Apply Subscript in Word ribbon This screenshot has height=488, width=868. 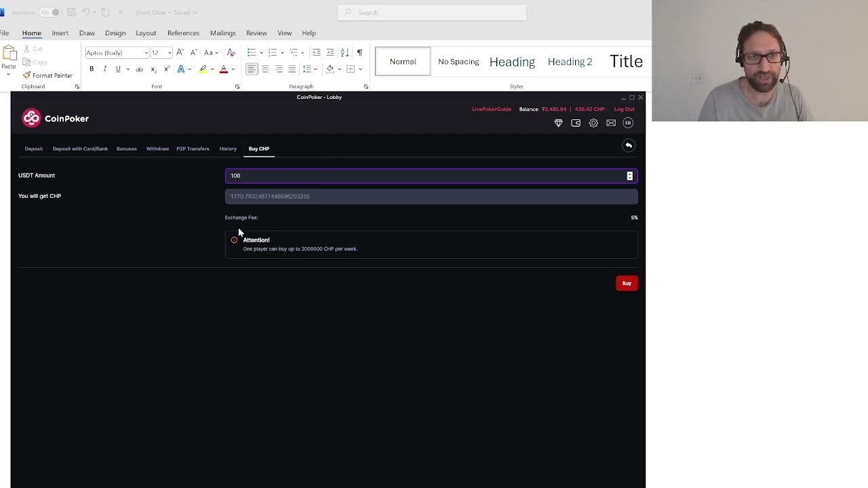pos(153,69)
